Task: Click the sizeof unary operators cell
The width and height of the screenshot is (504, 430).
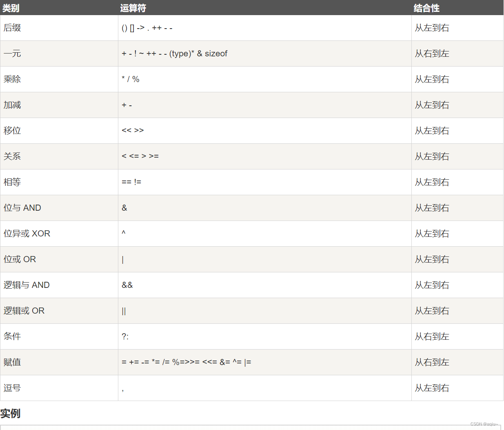Action: [x=265, y=53]
